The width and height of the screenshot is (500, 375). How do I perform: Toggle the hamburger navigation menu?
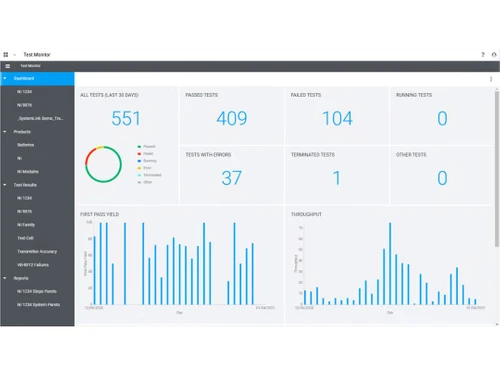(7, 66)
